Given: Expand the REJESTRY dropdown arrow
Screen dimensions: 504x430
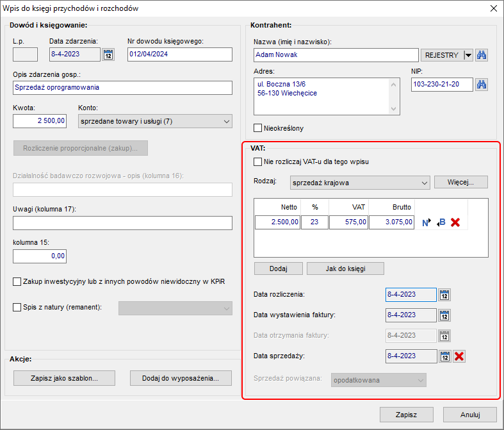Looking at the screenshot, I should (x=468, y=55).
